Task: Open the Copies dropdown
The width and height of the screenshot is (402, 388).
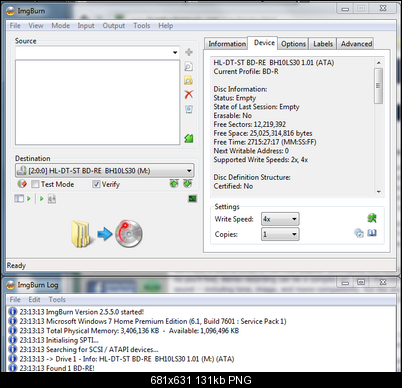Action: (294, 234)
